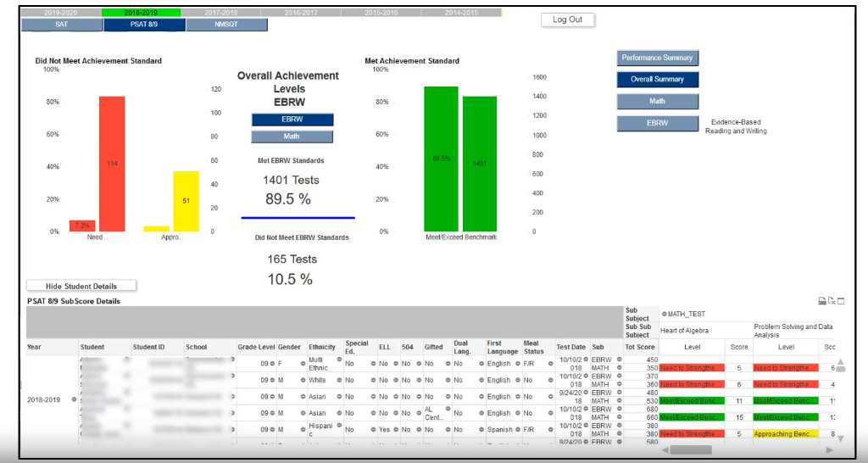Click scroll up arrow of table scrollbar

[x=840, y=362]
